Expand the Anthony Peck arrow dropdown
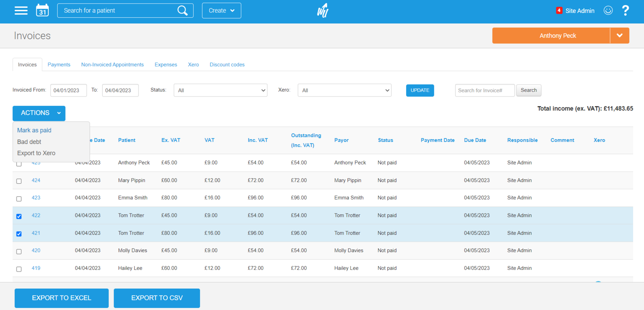644x310 pixels. tap(619, 35)
